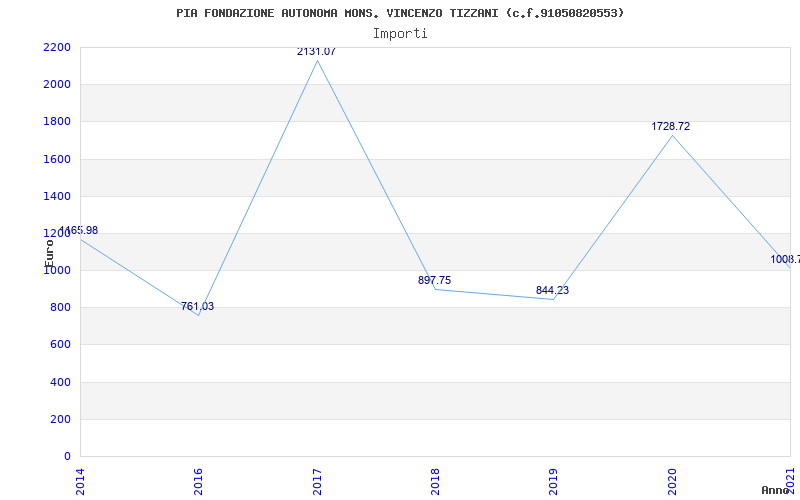Click the y-axis value 800
This screenshot has width=800, height=500.
(x=61, y=308)
